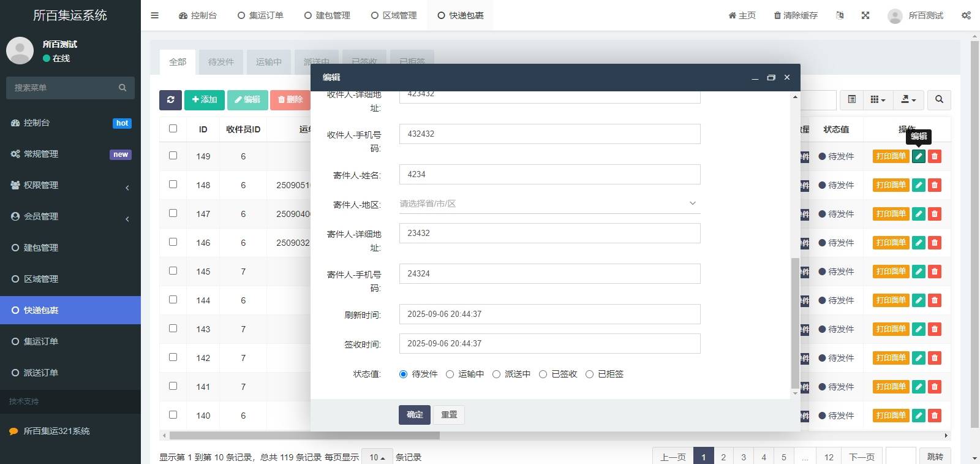Open the settings gears icon at top right

tap(966, 15)
